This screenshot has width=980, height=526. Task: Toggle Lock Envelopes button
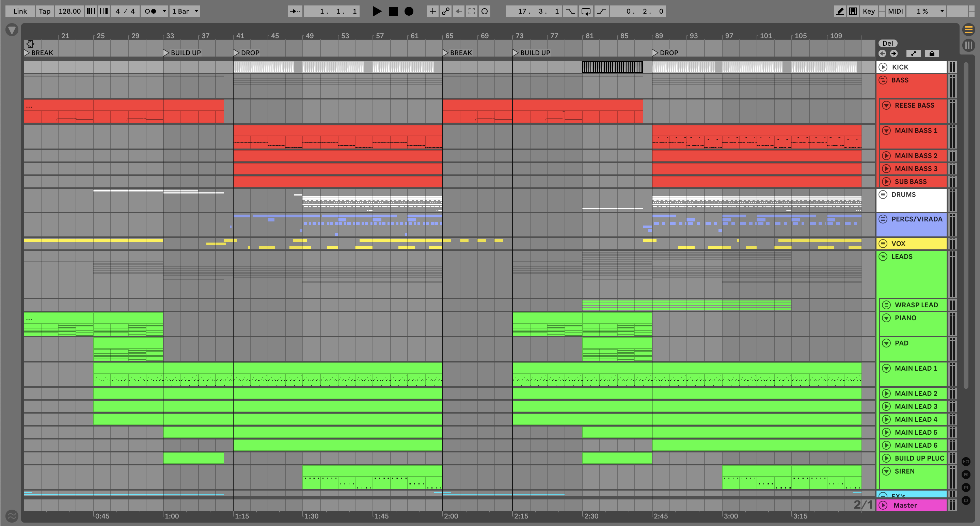click(932, 54)
